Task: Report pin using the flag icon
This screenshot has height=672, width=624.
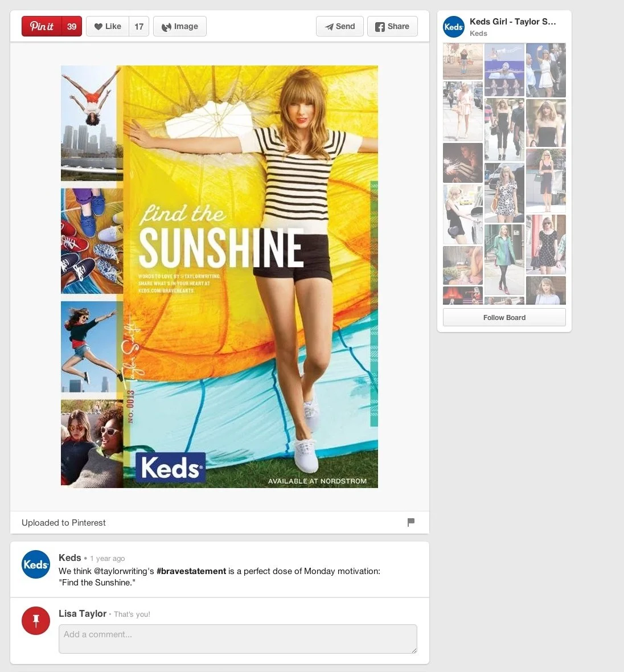Action: [410, 522]
